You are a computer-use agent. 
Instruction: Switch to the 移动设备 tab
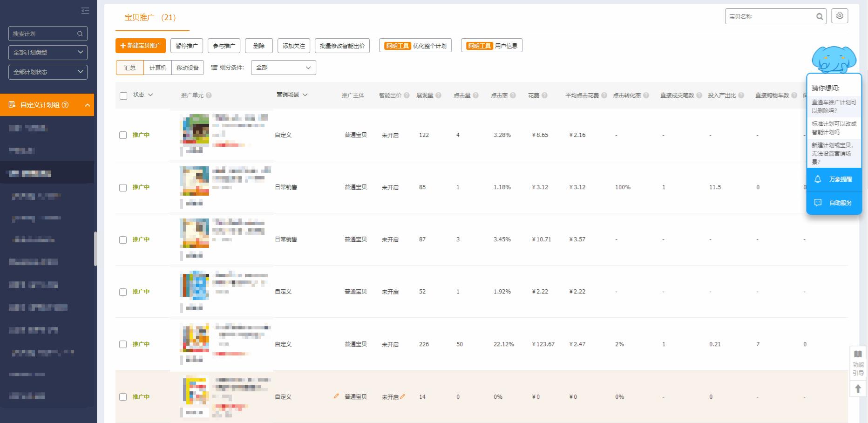point(188,67)
